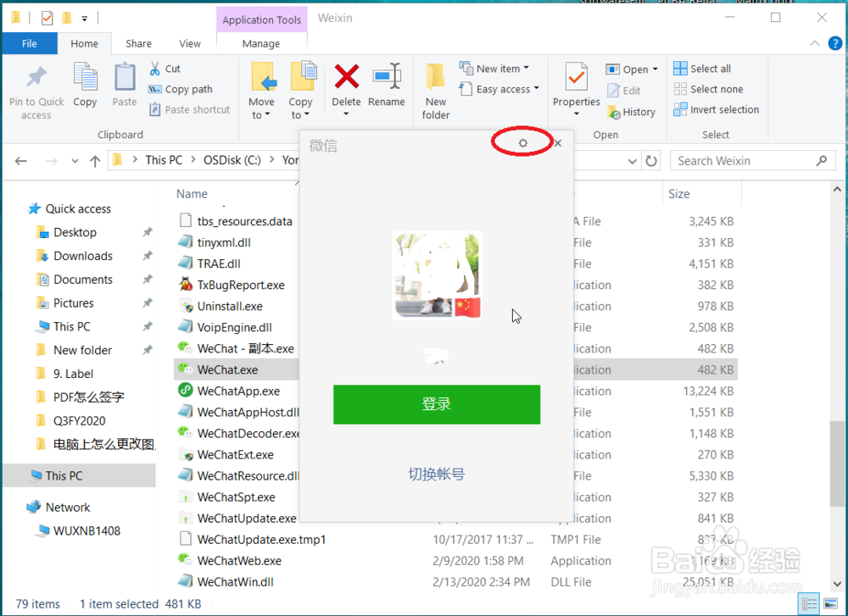Sort by the Size column header

click(678, 194)
